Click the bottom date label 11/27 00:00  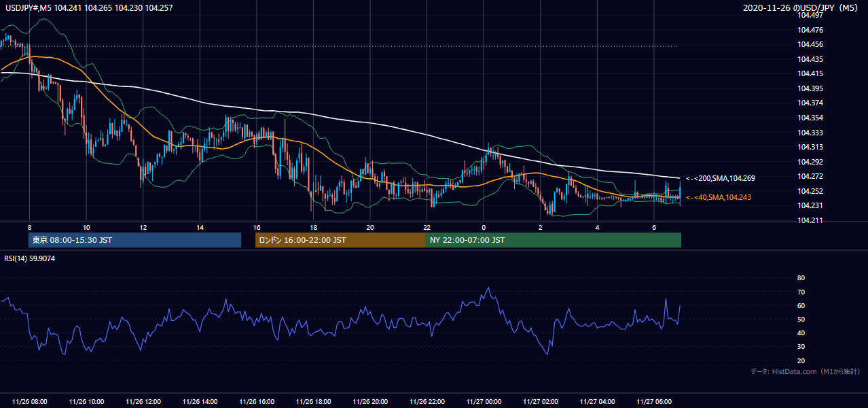click(x=484, y=402)
